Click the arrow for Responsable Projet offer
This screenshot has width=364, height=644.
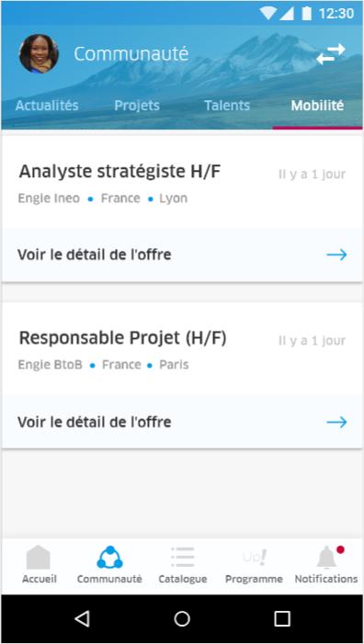pos(337,422)
